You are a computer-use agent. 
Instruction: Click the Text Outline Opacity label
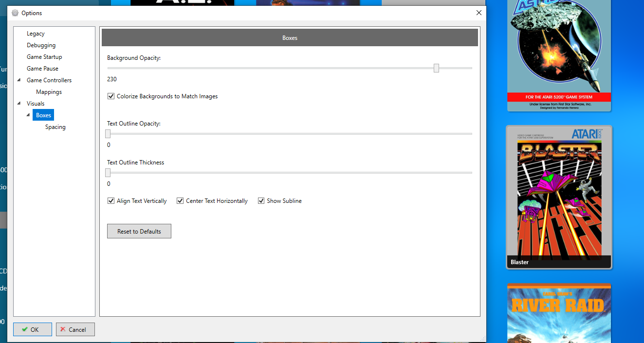[134, 124]
